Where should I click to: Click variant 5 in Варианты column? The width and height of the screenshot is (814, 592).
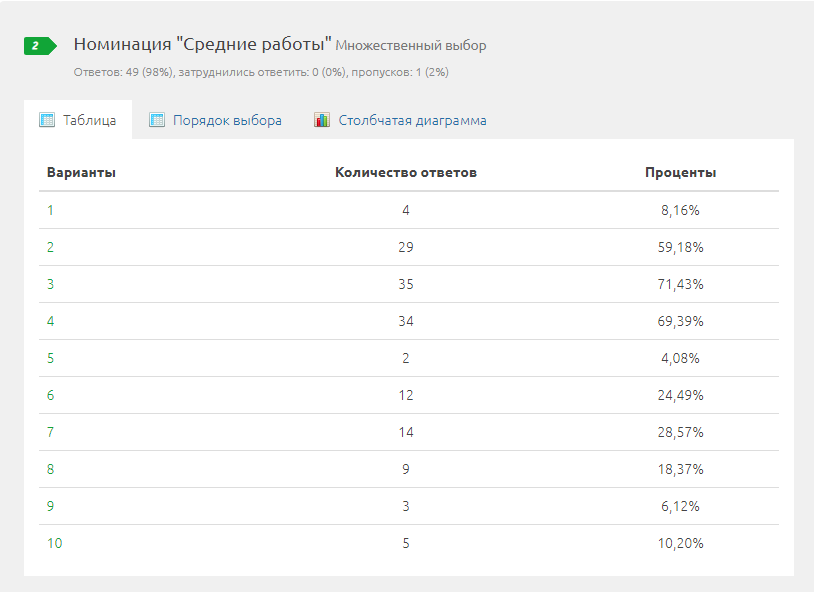point(51,358)
